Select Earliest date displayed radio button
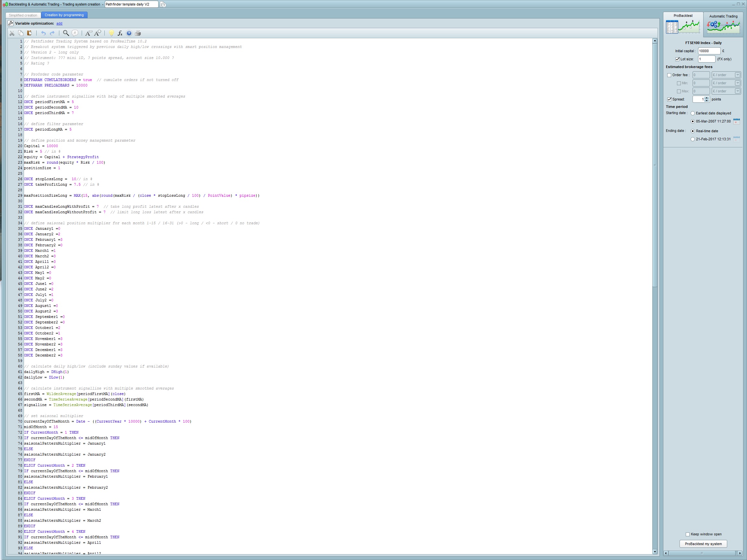This screenshot has height=560, width=747. [x=693, y=113]
